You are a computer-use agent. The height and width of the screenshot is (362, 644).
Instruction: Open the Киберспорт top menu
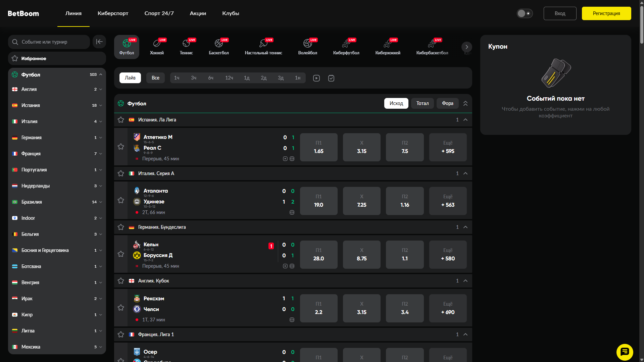113,13
